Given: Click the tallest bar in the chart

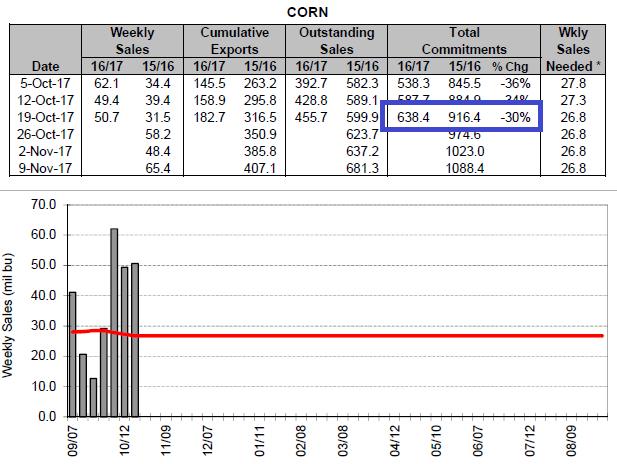Looking at the screenshot, I should click(114, 322).
